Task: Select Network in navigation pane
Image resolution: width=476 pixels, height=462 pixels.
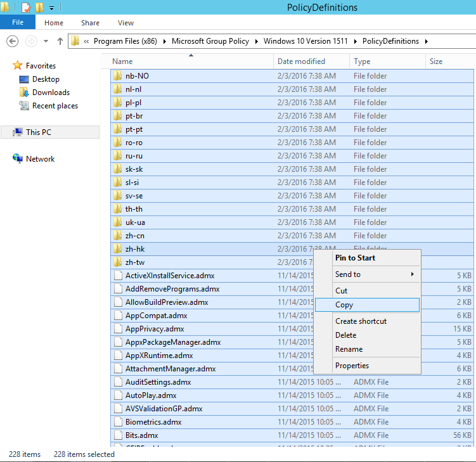Action: pos(40,159)
